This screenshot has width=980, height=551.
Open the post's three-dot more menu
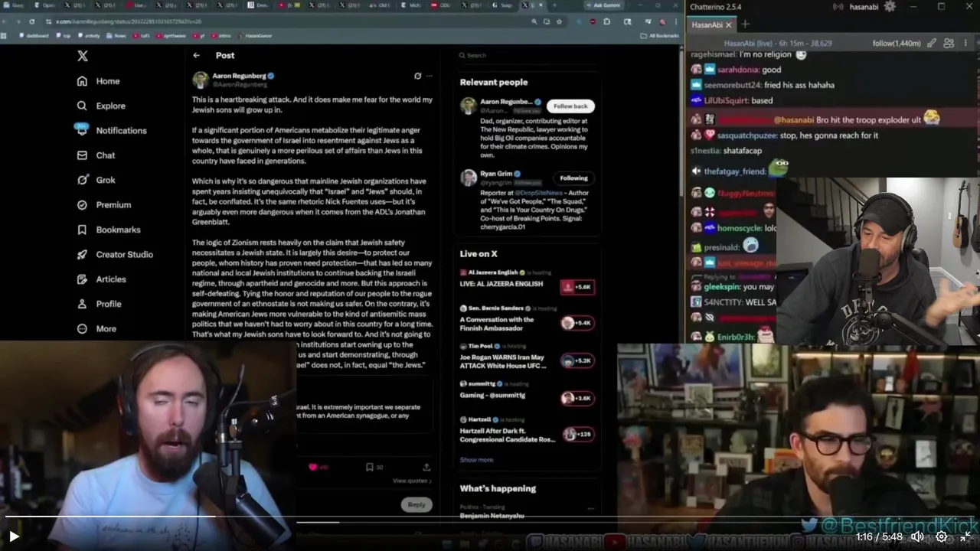(429, 76)
